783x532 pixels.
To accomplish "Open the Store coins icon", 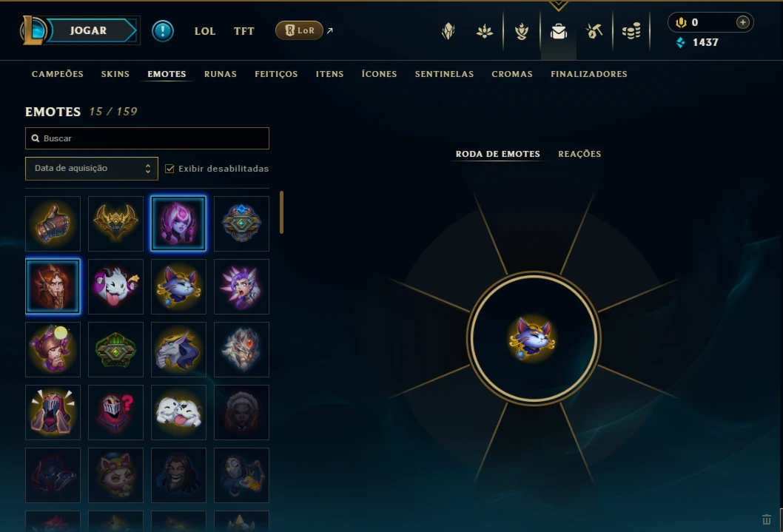I will tap(631, 31).
